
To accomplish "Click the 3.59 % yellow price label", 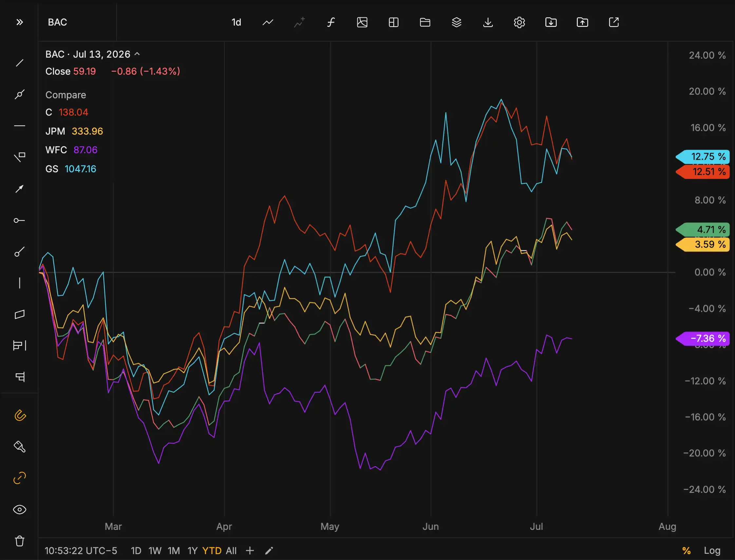I will coord(703,244).
